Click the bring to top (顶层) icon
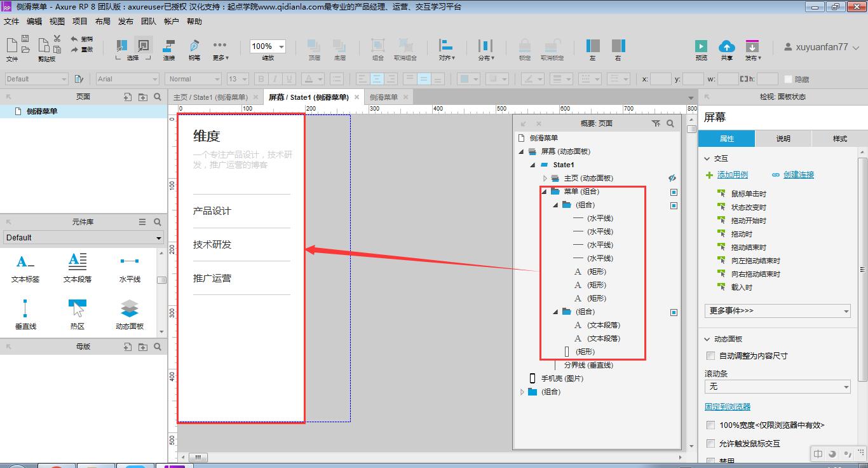This screenshot has height=468, width=868. [x=314, y=46]
